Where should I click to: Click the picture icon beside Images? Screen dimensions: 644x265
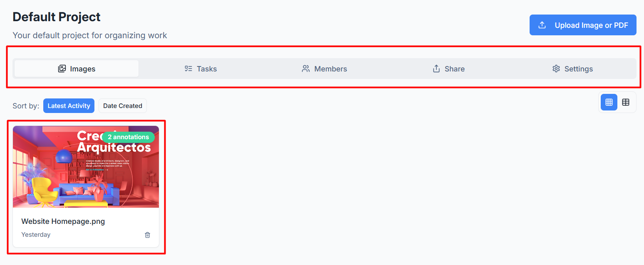[62, 69]
